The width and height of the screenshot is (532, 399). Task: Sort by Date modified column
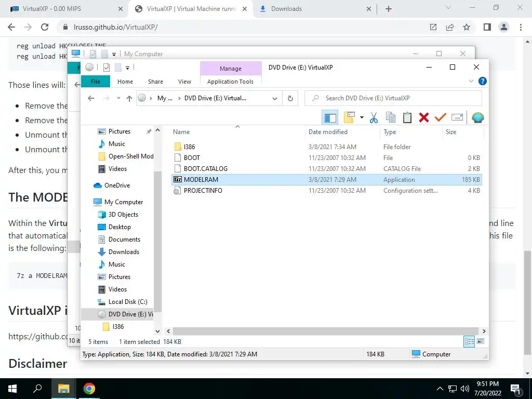328,132
